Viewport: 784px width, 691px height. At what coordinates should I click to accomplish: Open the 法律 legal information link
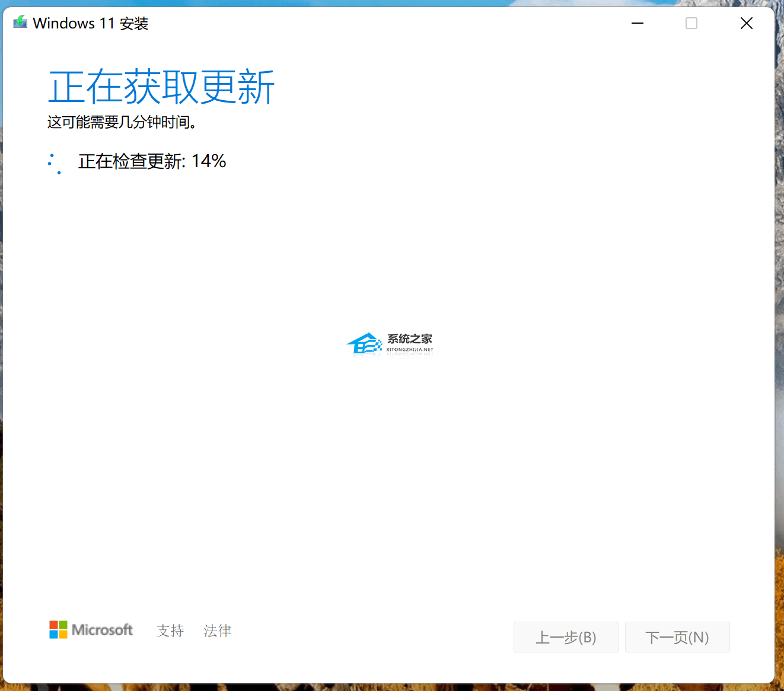coord(217,630)
